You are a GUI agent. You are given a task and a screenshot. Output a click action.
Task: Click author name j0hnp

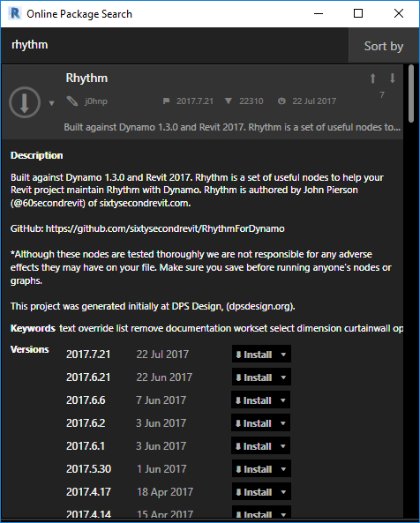96,101
